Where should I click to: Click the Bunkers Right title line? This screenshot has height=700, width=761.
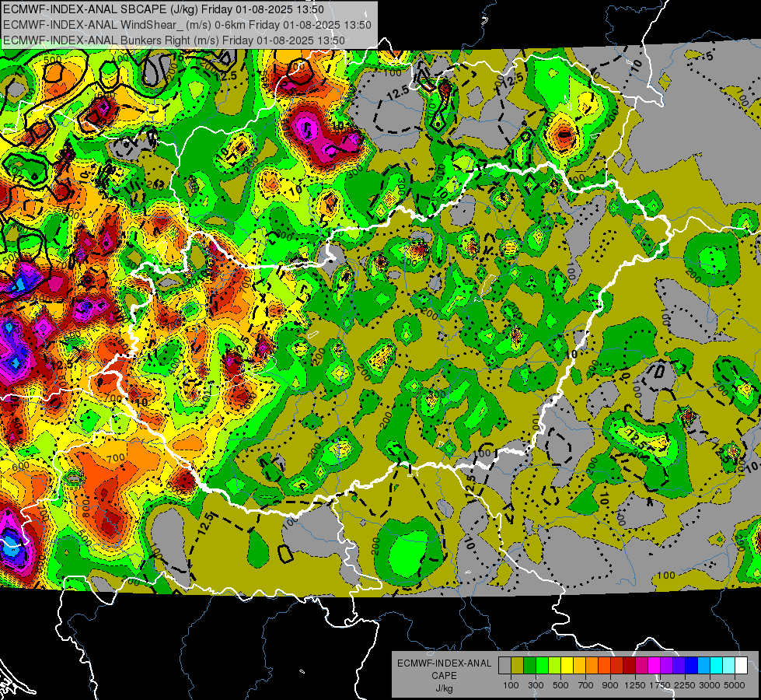pos(174,40)
